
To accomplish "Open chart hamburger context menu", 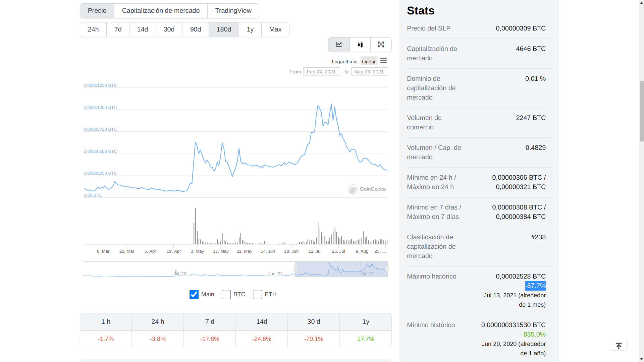I will tap(383, 61).
